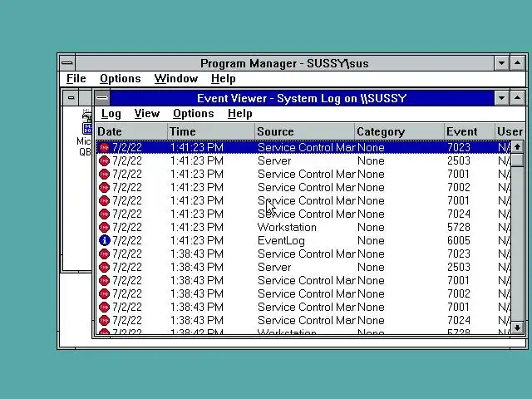Click the scrollbar thumb of the event list
The width and height of the screenshot is (532, 399).
tap(517, 160)
